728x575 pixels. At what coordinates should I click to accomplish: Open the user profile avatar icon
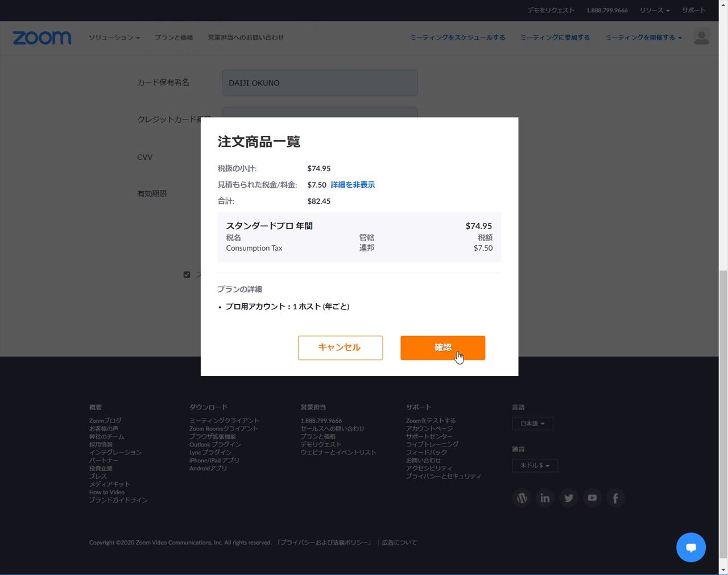point(701,37)
